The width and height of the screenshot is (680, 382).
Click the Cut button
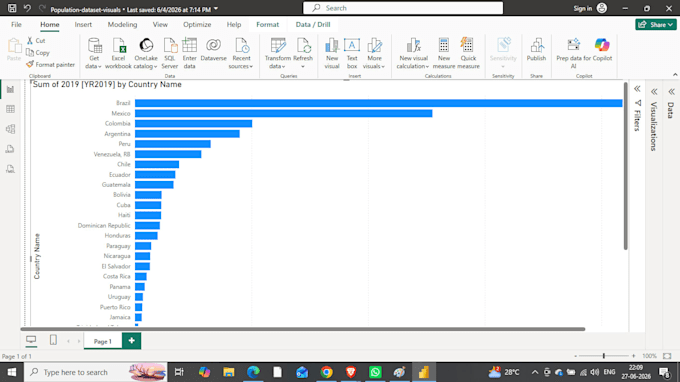pos(36,40)
